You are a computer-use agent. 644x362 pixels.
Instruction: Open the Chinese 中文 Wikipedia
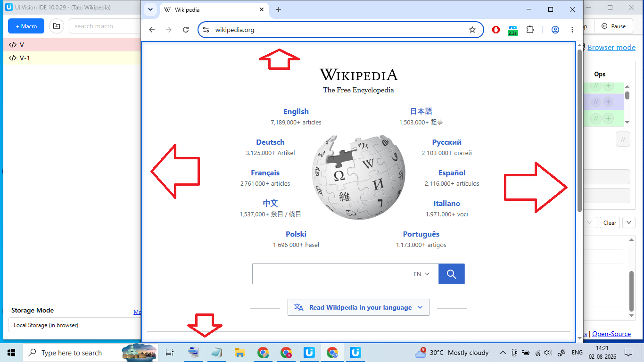tap(270, 204)
